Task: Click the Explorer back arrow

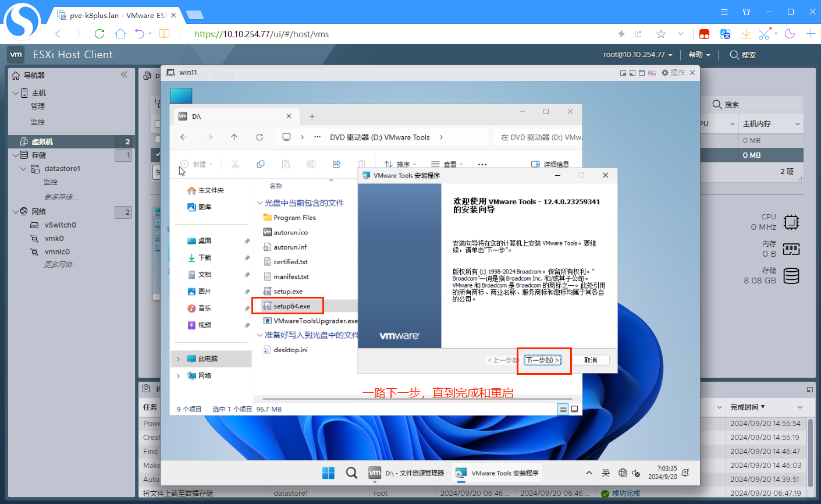Action: [184, 137]
